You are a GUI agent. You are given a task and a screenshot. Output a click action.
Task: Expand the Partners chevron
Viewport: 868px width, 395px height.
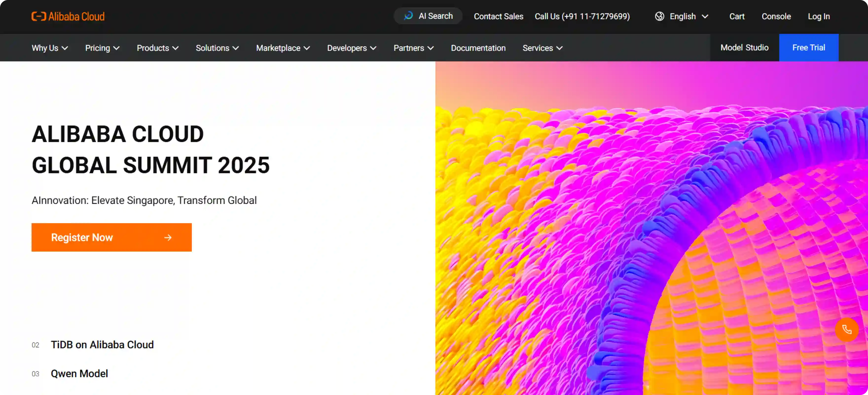[x=430, y=48]
